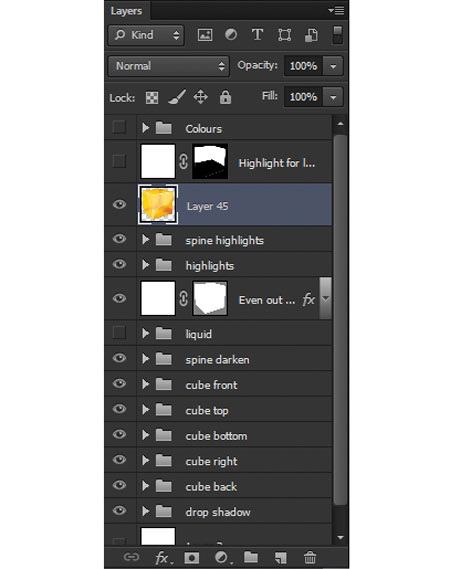Image resolution: width=450 pixels, height=569 pixels.
Task: Lock image pixels brush icon
Action: [177, 97]
